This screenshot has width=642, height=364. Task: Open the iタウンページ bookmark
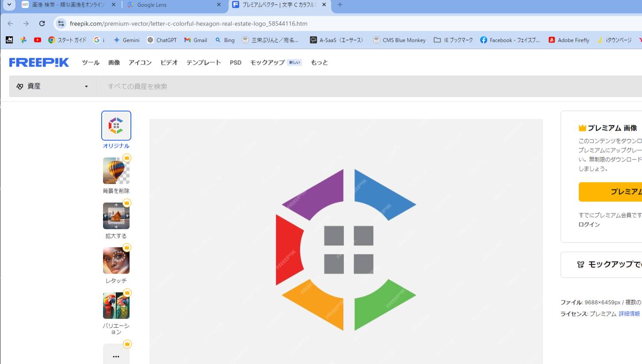(x=614, y=40)
